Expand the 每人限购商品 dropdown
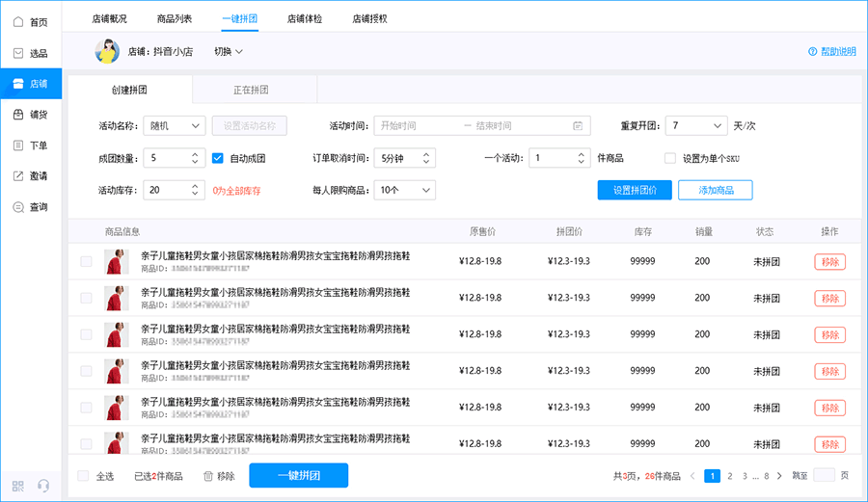The image size is (868, 502). pyautogui.click(x=404, y=190)
